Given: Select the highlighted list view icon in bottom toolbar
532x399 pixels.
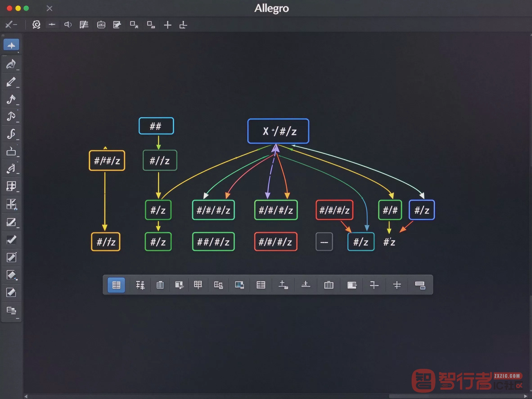Looking at the screenshot, I should click(116, 285).
